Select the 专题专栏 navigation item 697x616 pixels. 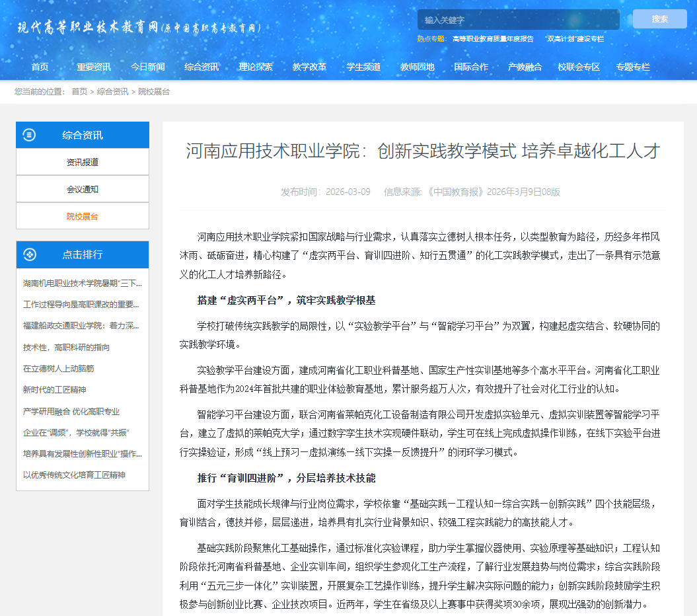(633, 67)
